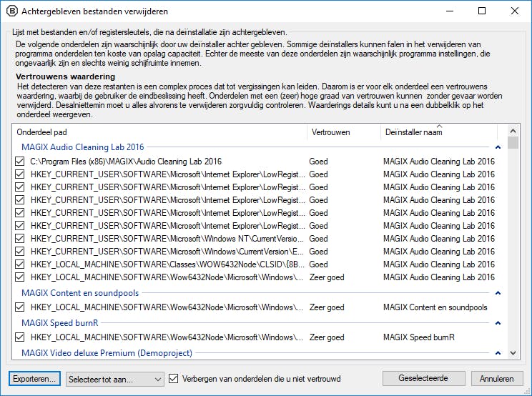Collapse the MAGIX Audio Cleaning Lab 2016 group
The width and height of the screenshot is (532, 396).
tap(498, 148)
